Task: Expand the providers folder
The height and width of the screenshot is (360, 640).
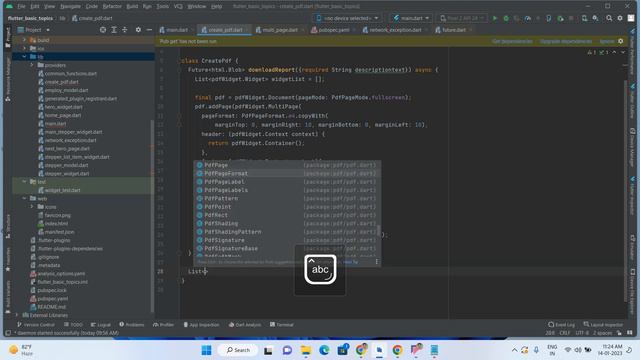Action: 32,65
